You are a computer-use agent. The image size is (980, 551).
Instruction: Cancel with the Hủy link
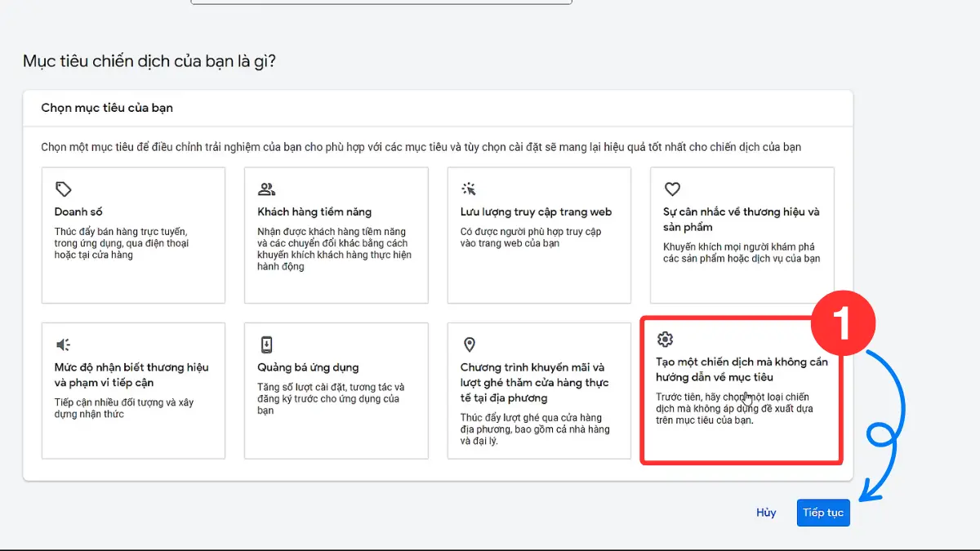point(765,513)
